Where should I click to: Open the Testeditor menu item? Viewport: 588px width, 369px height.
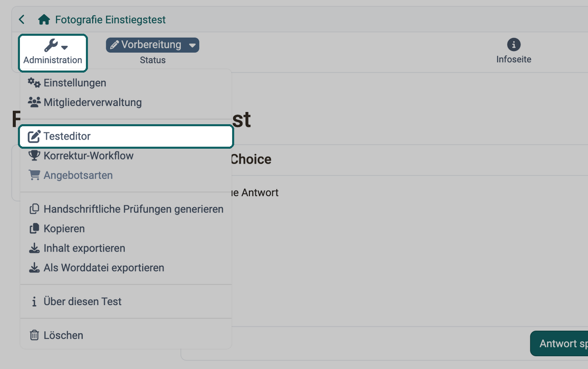pos(126,136)
